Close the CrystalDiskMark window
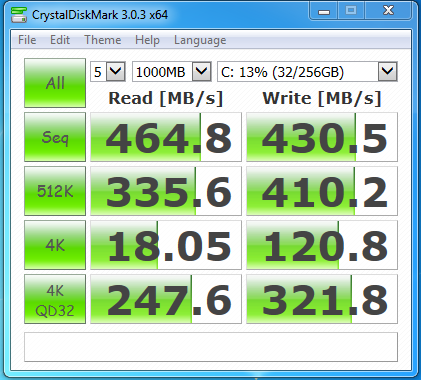421x380 pixels. click(388, 11)
